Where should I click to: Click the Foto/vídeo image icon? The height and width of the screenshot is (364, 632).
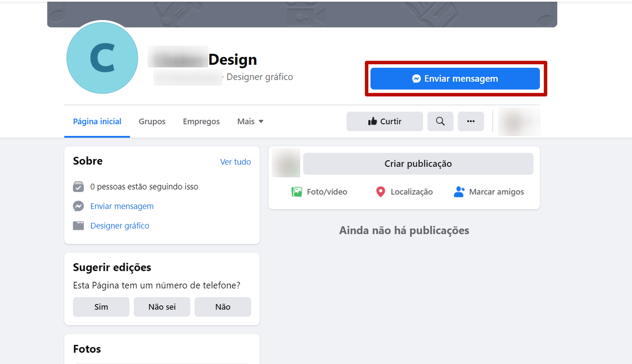pyautogui.click(x=297, y=192)
